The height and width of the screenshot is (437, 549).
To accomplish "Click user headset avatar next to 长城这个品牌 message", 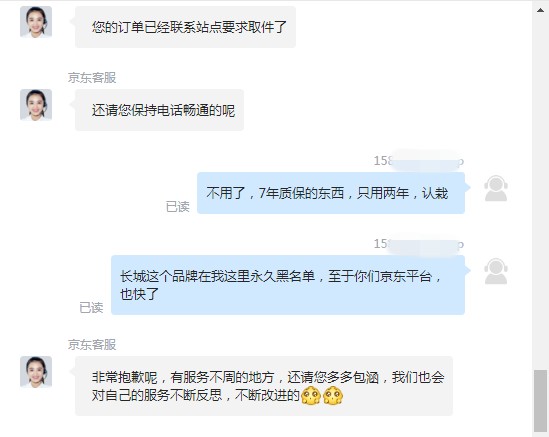I will 496,271.
